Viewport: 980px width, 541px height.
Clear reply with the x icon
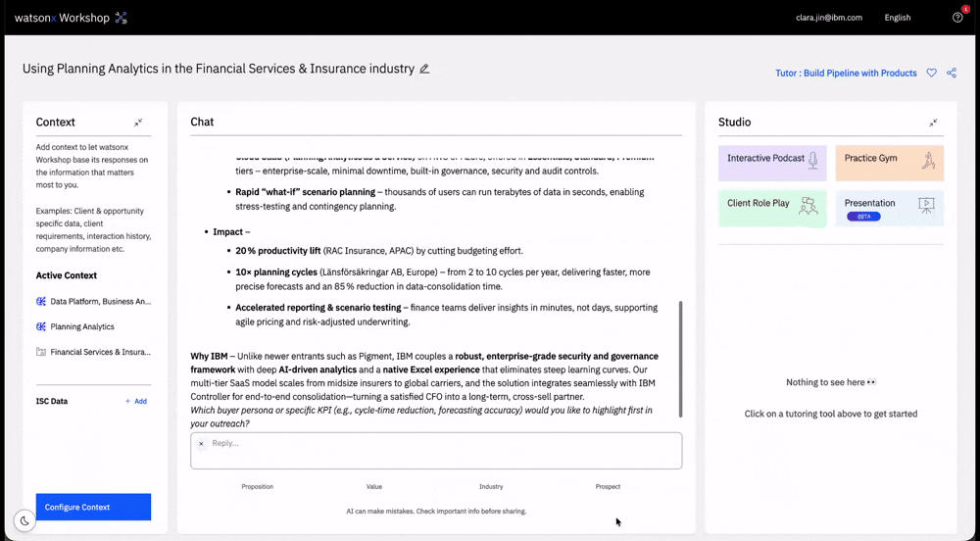pos(201,444)
